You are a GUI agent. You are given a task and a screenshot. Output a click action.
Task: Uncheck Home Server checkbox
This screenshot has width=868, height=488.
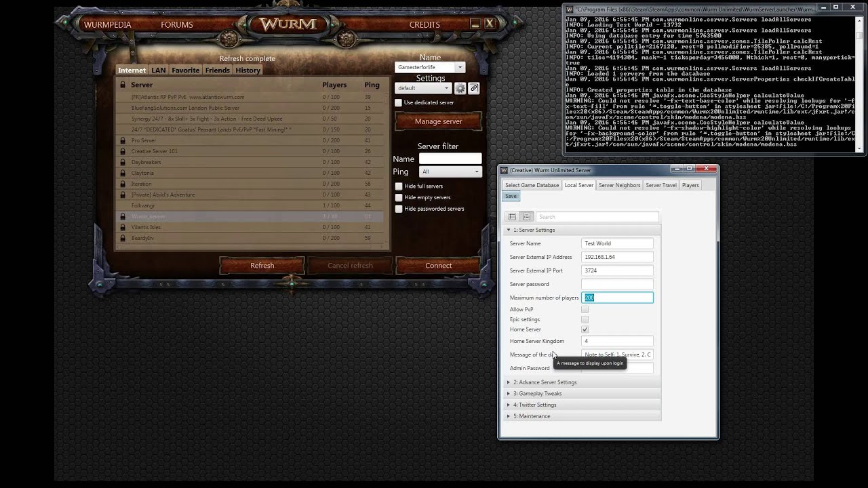point(585,329)
